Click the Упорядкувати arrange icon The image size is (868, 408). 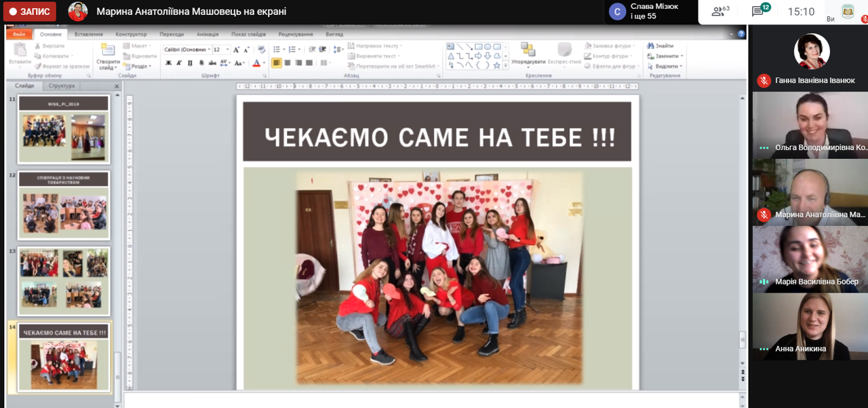point(528,50)
